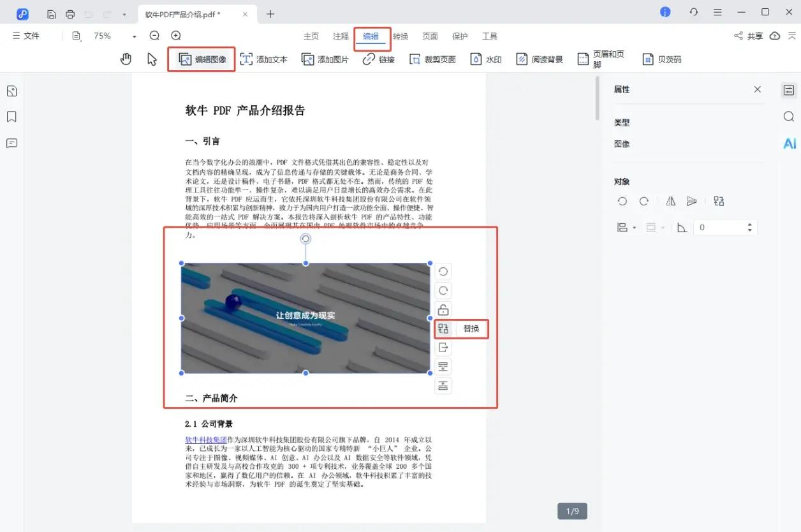Open the 链接 link tool
This screenshot has height=532, width=801.
point(379,59)
